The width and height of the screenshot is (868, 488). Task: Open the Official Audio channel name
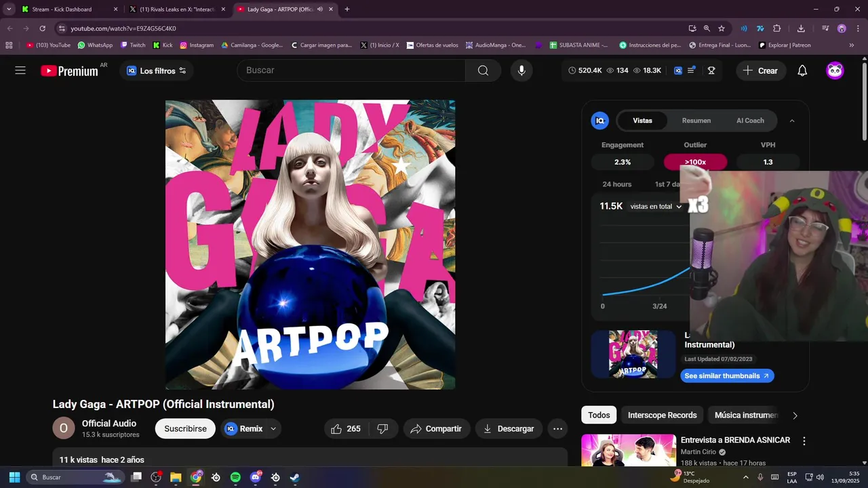coord(109,424)
